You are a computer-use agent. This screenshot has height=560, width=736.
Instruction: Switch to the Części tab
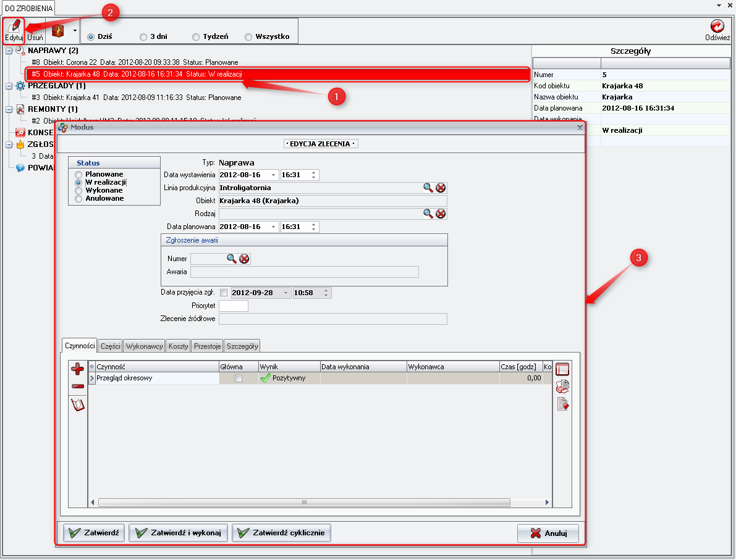(x=111, y=346)
